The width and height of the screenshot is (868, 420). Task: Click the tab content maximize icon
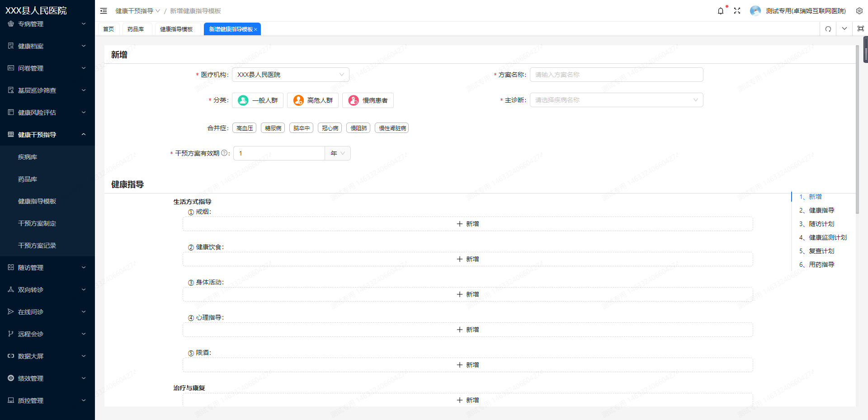pos(860,29)
